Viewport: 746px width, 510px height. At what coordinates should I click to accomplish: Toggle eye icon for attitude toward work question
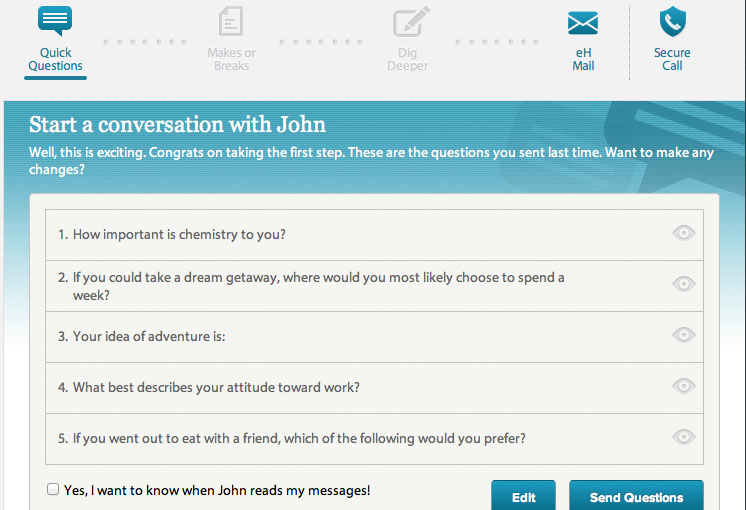pos(683,386)
